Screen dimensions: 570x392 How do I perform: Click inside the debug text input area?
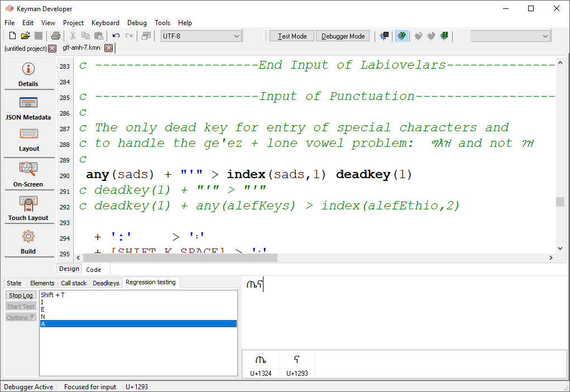tap(404, 313)
